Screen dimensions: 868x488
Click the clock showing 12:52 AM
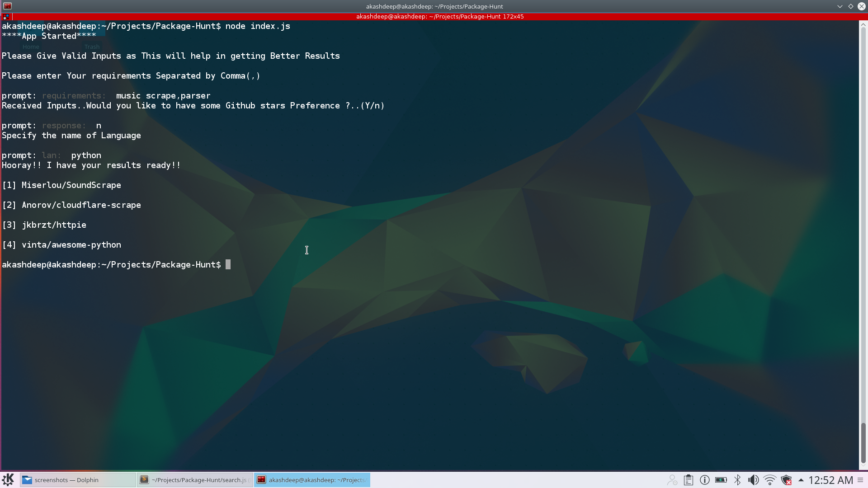830,480
